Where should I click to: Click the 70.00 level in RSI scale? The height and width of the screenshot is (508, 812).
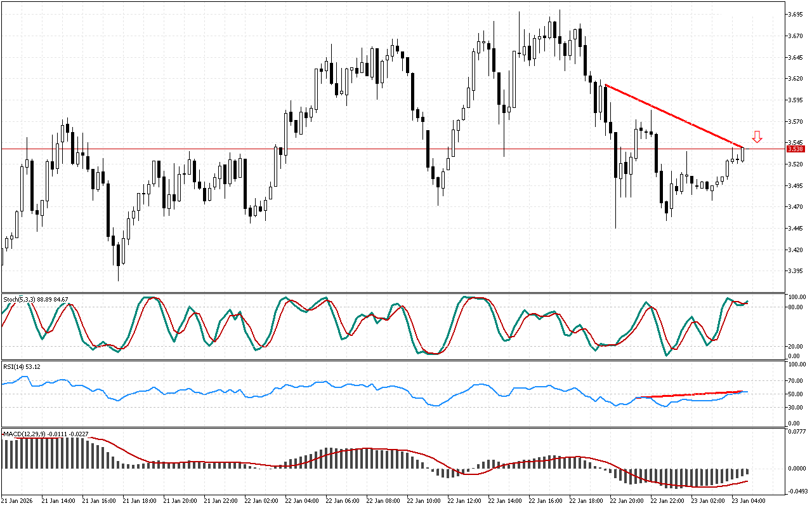click(x=796, y=381)
